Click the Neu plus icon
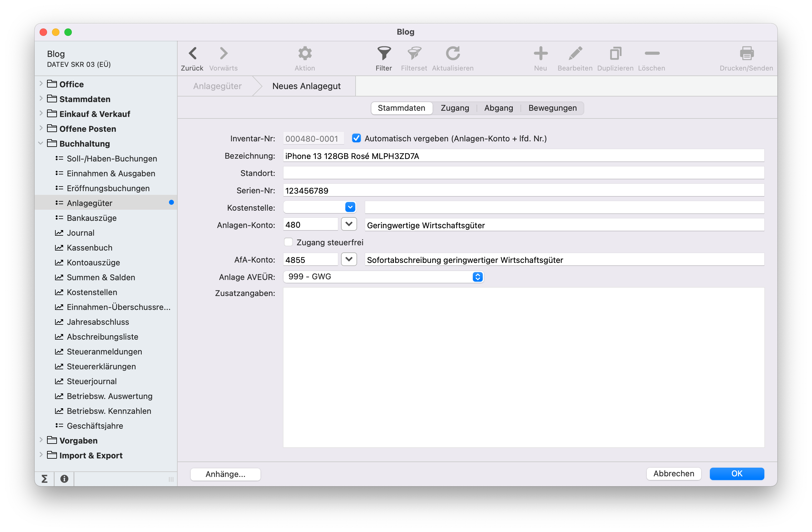 click(540, 54)
